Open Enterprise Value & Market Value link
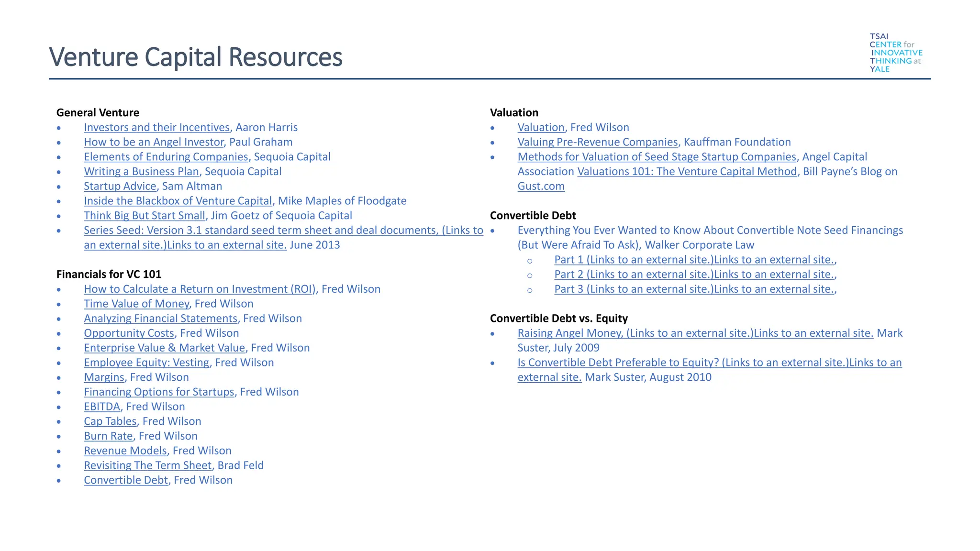980x551 pixels. (164, 348)
